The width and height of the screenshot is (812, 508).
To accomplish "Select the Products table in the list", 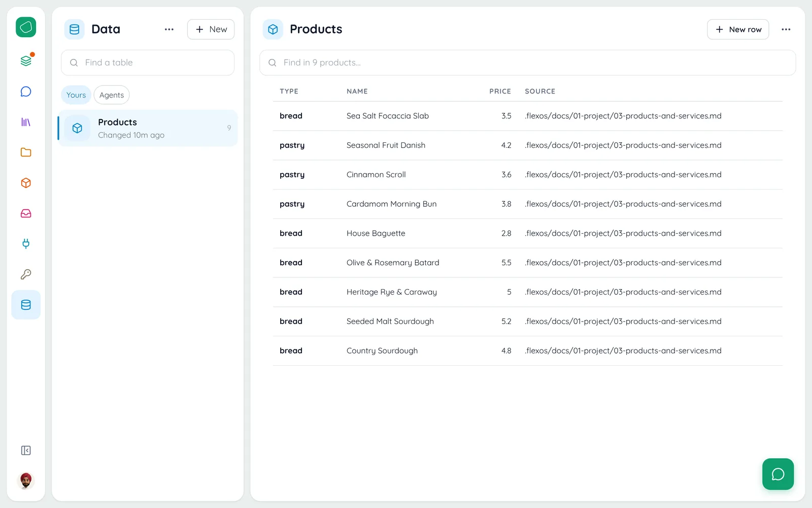I will [x=148, y=128].
